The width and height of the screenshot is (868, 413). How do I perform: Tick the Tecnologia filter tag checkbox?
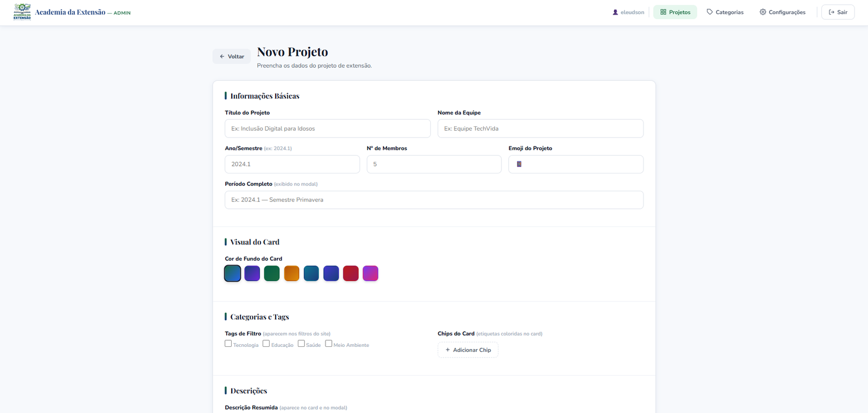[228, 344]
